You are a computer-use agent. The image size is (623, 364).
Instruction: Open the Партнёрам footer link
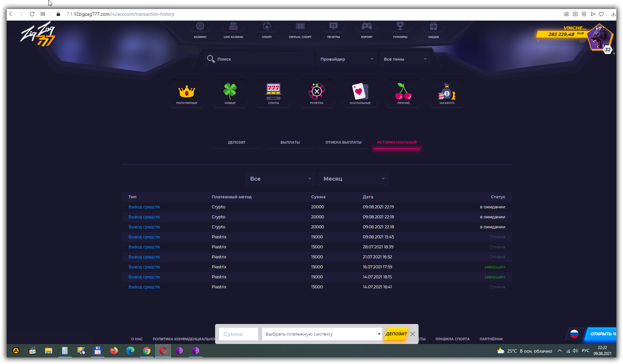(x=491, y=339)
